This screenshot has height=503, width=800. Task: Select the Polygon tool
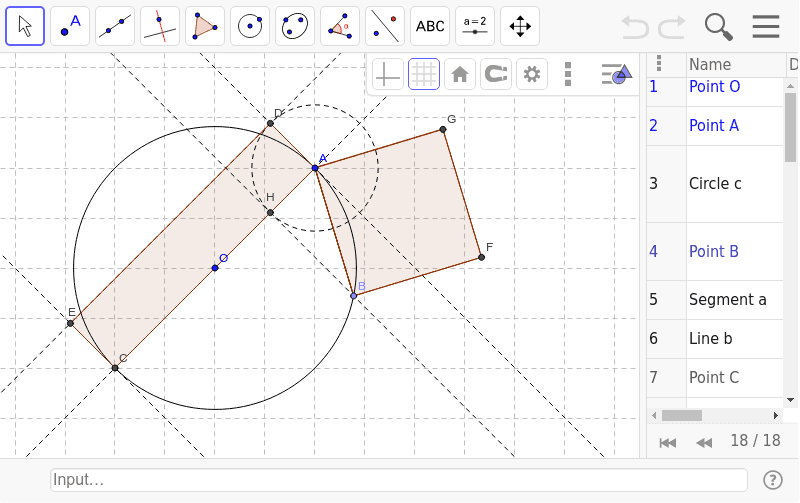(205, 26)
